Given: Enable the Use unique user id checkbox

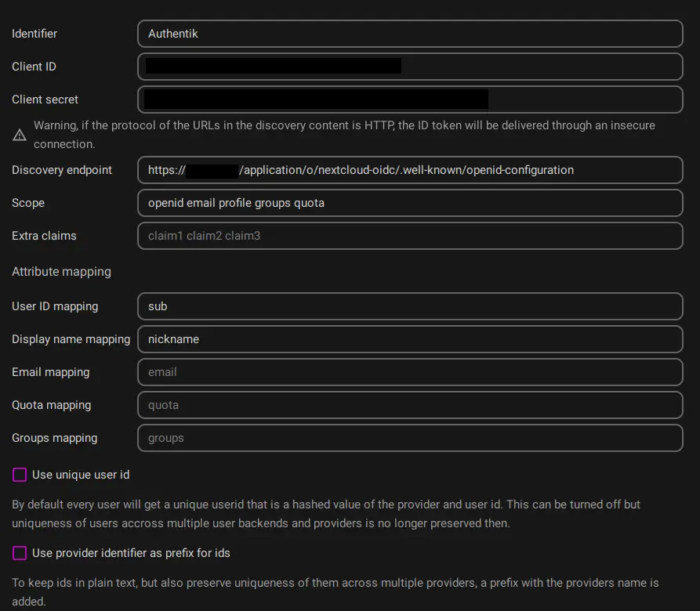Looking at the screenshot, I should [x=20, y=475].
